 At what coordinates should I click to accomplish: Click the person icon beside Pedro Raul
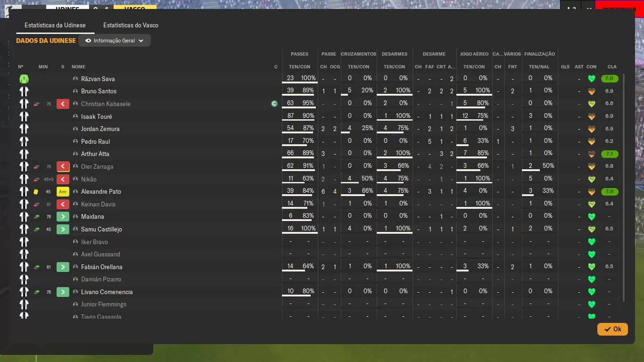pos(75,141)
